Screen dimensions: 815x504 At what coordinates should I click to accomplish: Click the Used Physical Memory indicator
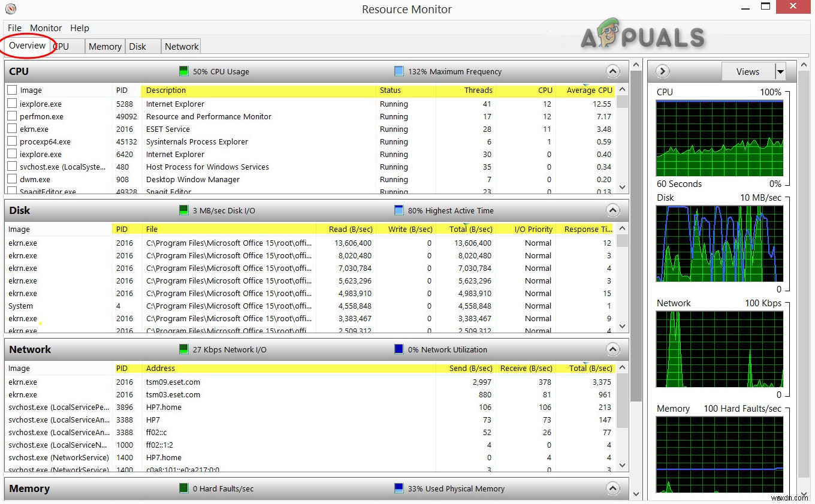point(399,488)
